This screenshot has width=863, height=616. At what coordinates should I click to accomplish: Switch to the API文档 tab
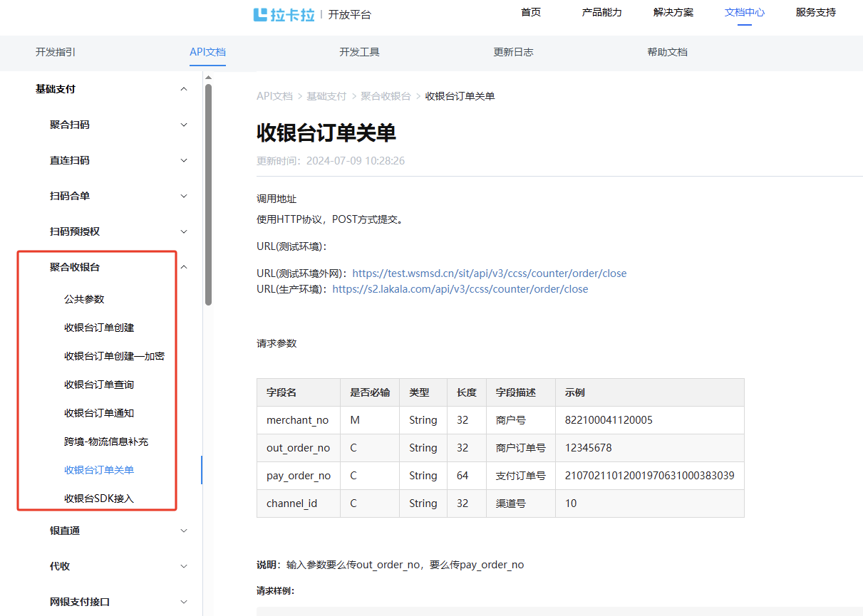pos(207,52)
